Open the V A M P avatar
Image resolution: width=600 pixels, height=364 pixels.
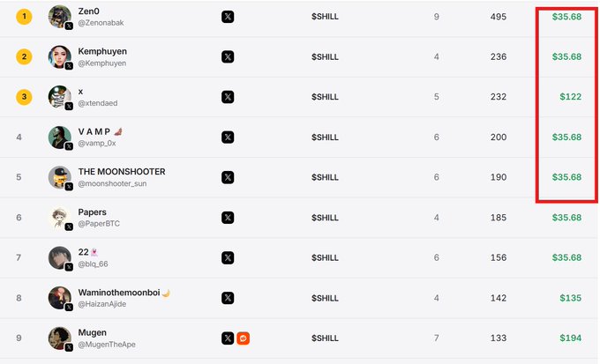60,137
